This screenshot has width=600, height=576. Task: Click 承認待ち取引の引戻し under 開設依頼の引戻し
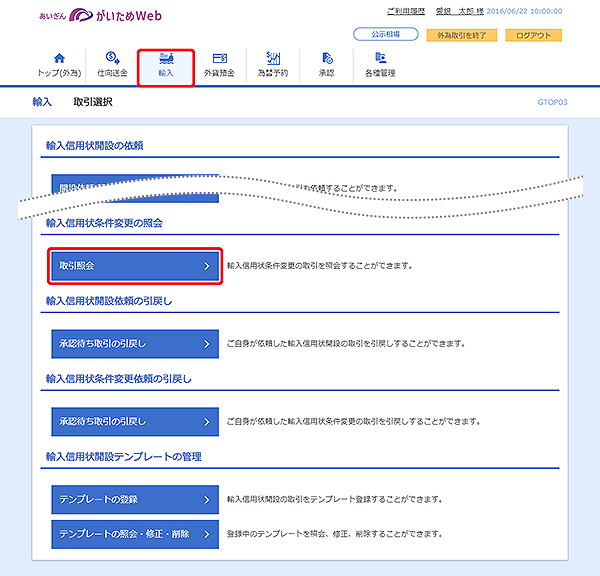click(x=135, y=344)
